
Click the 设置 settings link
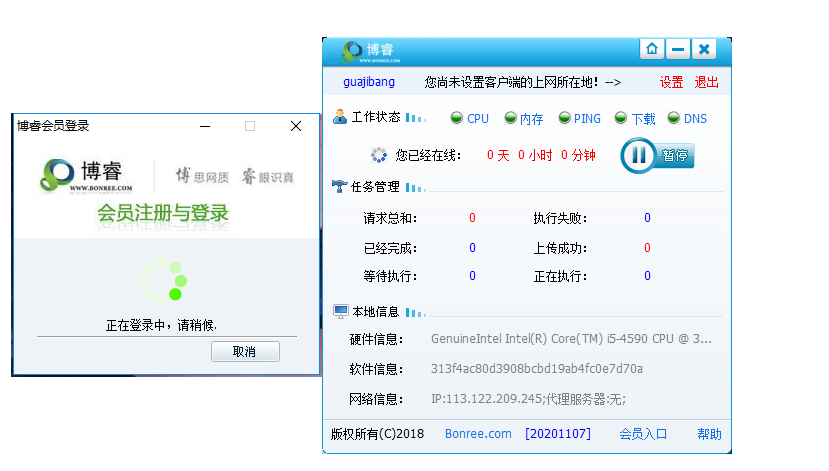pyautogui.click(x=671, y=82)
